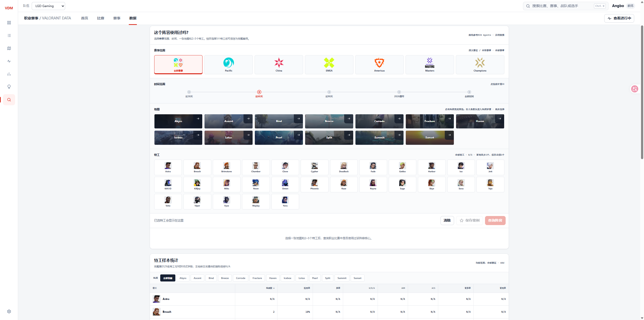Go to the 数据 tab
The image size is (644, 320).
pyautogui.click(x=133, y=18)
